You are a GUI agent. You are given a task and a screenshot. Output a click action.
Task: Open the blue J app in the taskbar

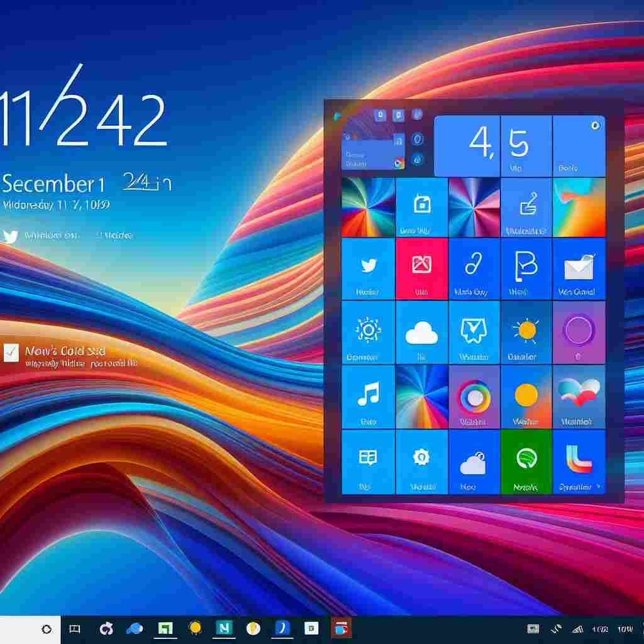(x=282, y=628)
